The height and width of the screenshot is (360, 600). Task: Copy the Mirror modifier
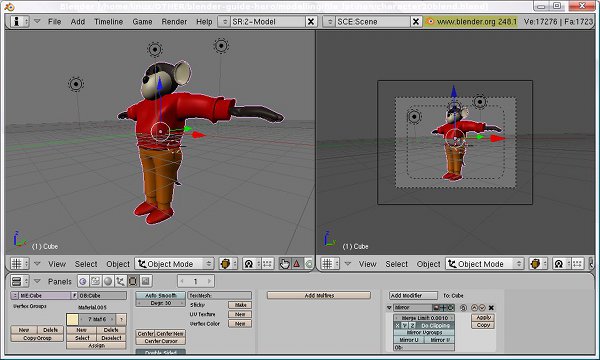(483, 325)
